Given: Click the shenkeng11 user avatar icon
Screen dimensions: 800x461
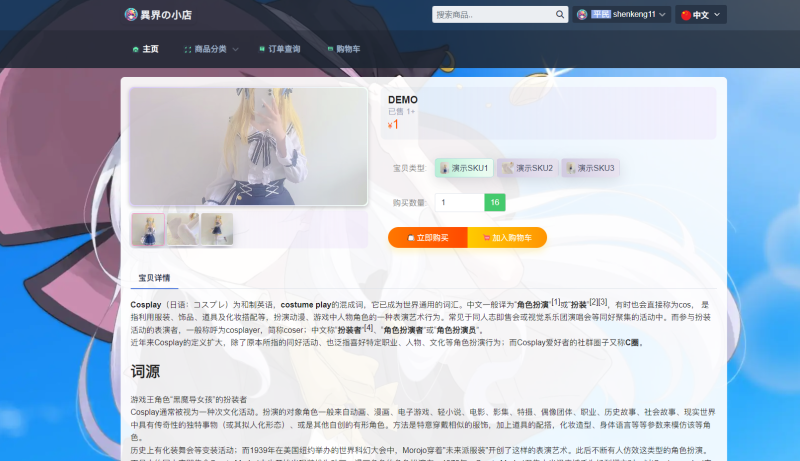Looking at the screenshot, I should (582, 14).
